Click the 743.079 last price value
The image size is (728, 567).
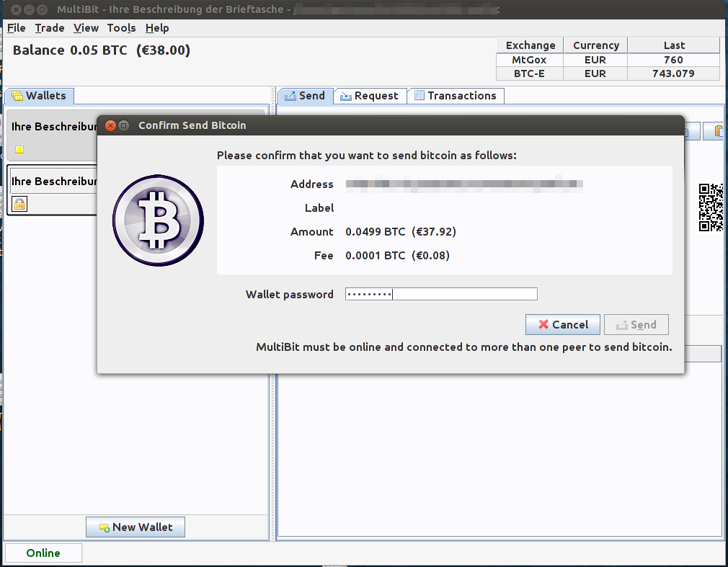(x=674, y=73)
